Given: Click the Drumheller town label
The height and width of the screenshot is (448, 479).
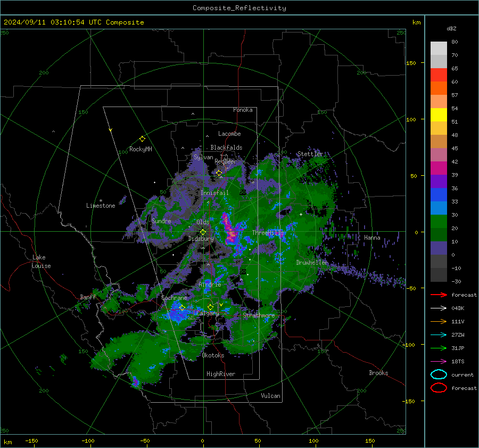Looking at the screenshot, I should [x=312, y=263].
